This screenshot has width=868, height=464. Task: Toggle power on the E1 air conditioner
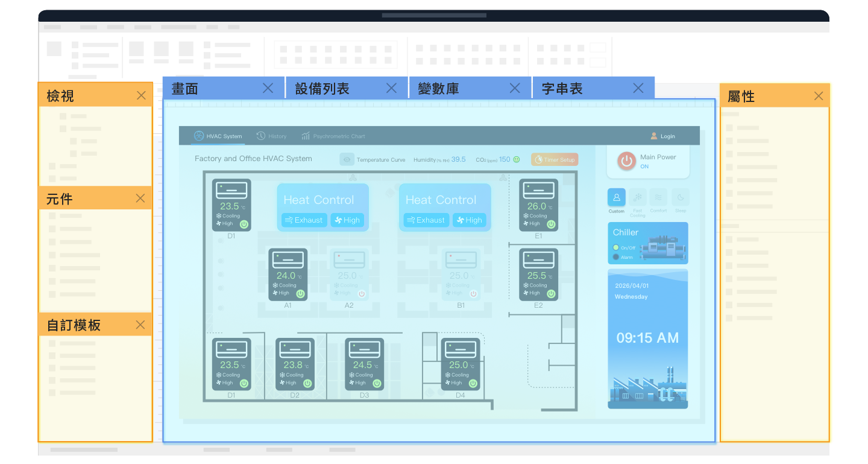[551, 224]
